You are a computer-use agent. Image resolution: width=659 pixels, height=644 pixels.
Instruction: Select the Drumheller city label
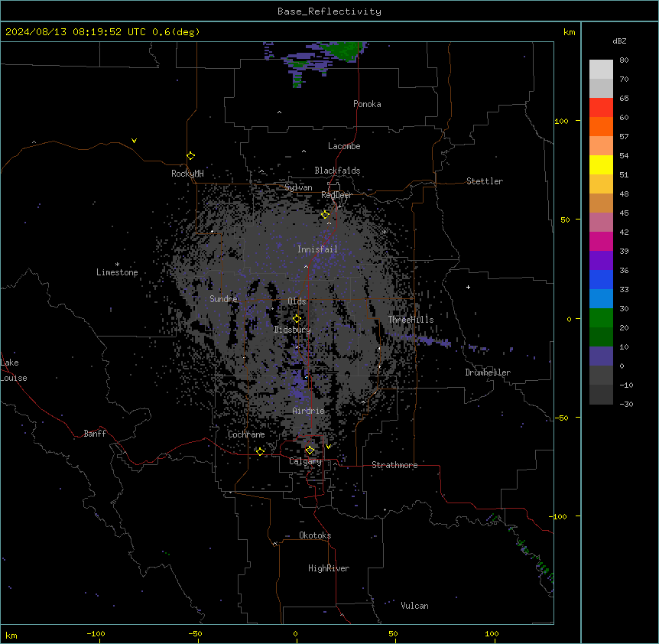488,372
